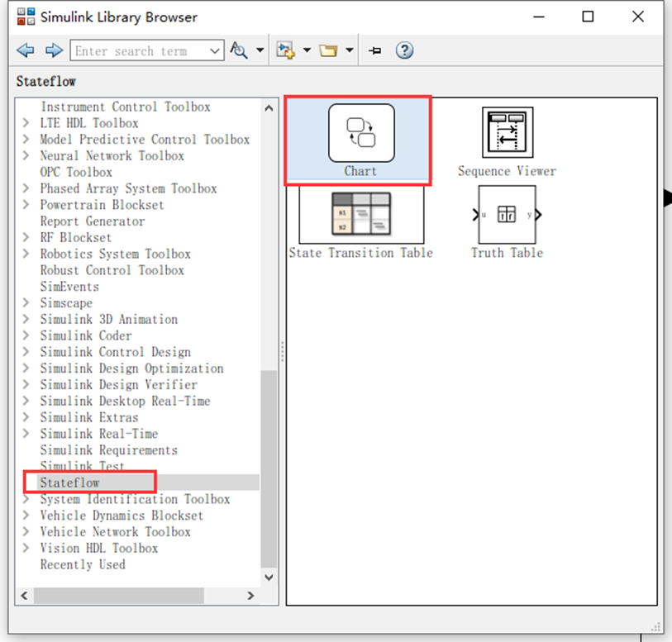Viewport: 672px width, 642px height.
Task: Expand Simulink Design Verifier node
Action: (x=26, y=384)
